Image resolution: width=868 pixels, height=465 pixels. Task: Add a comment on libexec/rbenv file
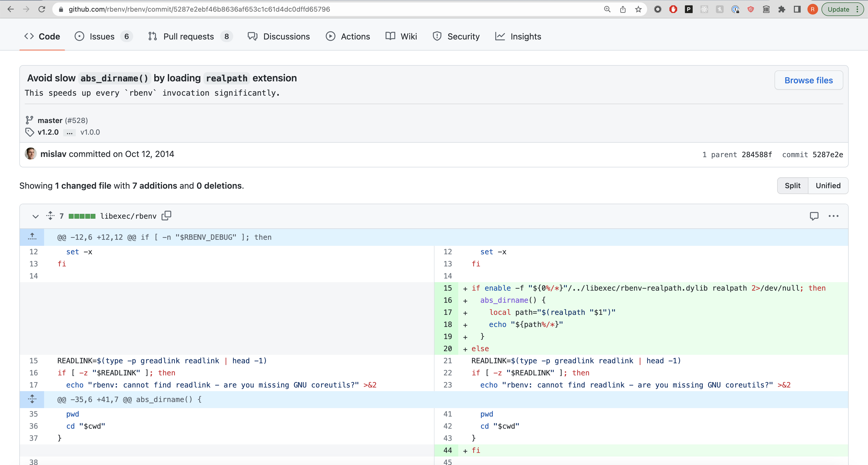pos(814,216)
